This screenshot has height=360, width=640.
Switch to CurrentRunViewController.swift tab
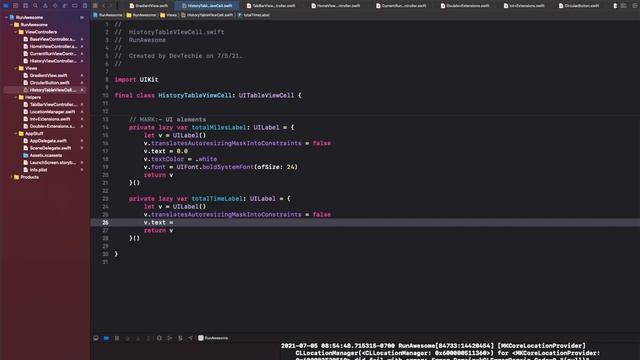[401, 6]
